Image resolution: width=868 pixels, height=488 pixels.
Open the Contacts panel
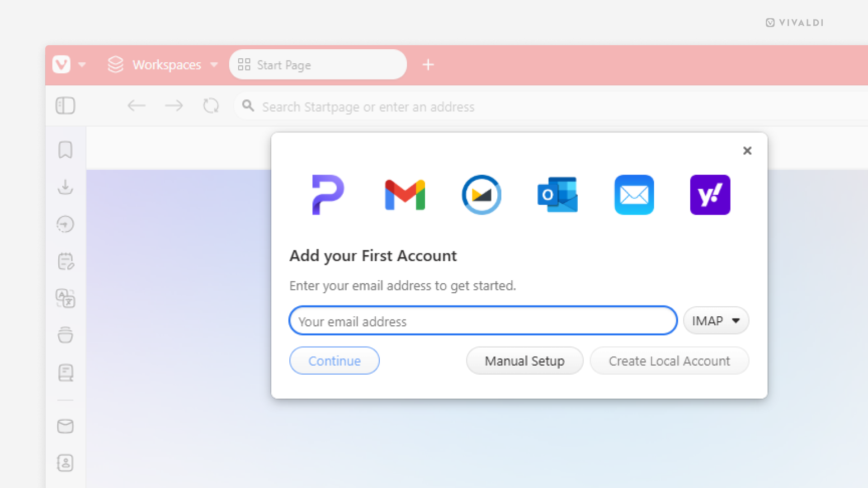[66, 463]
